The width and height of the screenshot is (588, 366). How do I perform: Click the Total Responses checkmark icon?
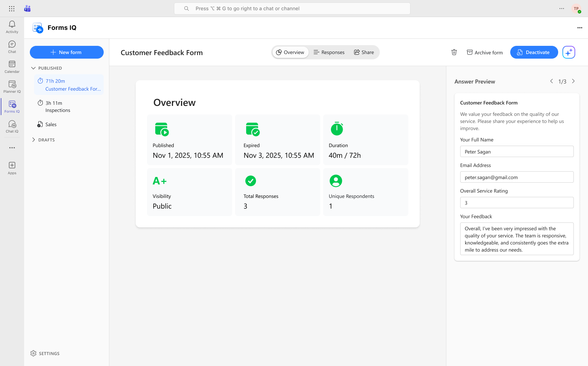click(x=251, y=181)
